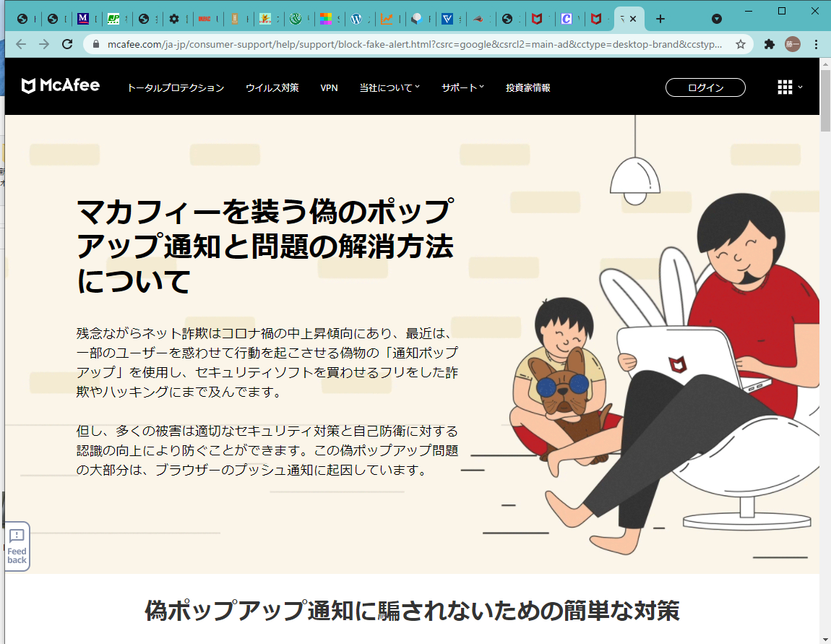Open トータルプロテクション in the navigation
Image resolution: width=831 pixels, height=644 pixels.
click(176, 87)
